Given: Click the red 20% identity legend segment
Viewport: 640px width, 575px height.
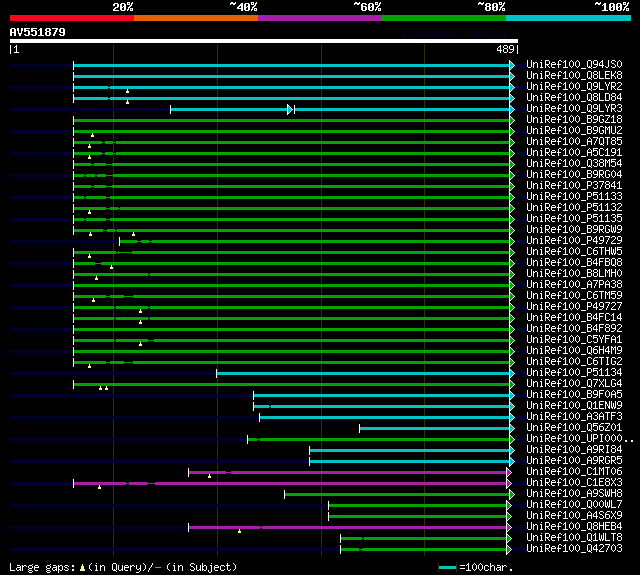Looking at the screenshot, I should [x=72, y=18].
